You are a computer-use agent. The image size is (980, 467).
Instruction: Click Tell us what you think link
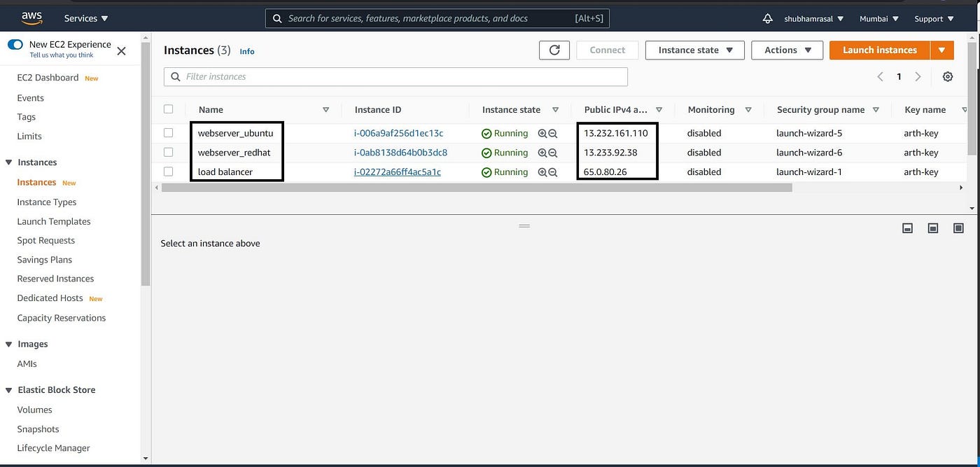point(62,55)
